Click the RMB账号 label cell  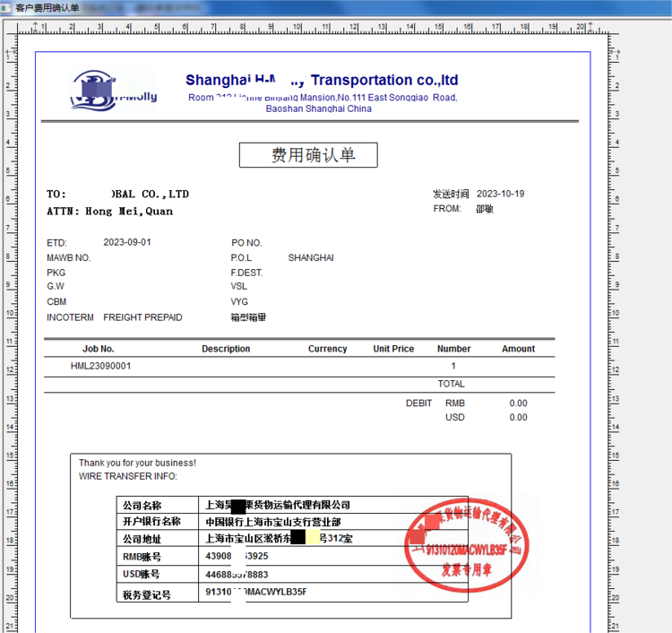[x=158, y=557]
